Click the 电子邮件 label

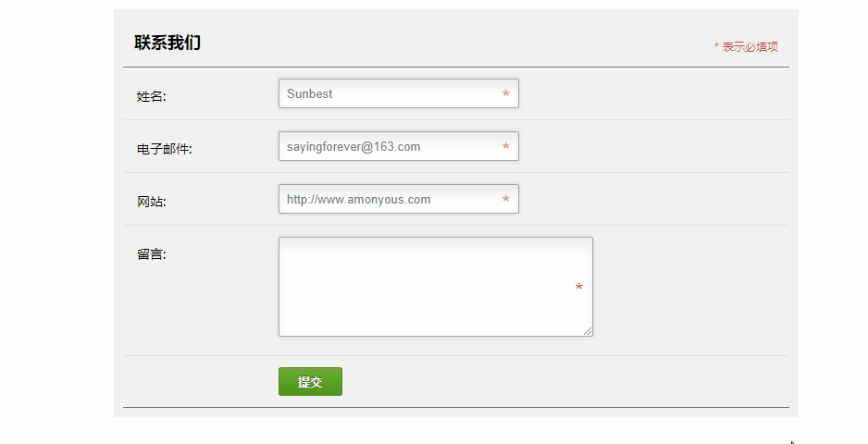165,149
